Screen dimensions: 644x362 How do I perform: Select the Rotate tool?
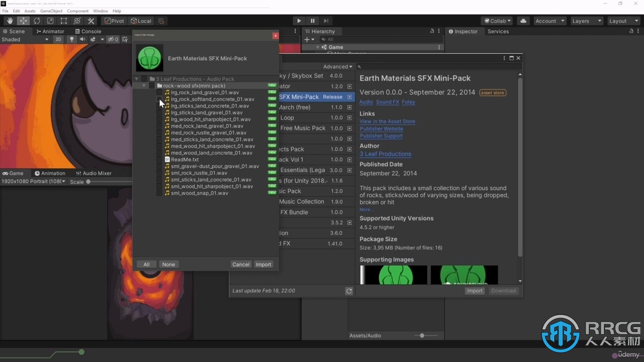[x=37, y=21]
